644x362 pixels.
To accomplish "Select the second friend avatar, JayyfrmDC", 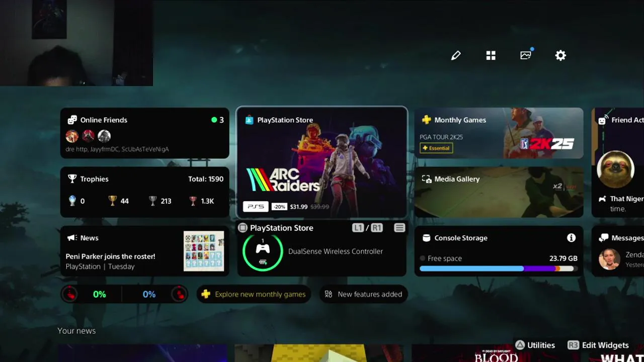I will [88, 136].
